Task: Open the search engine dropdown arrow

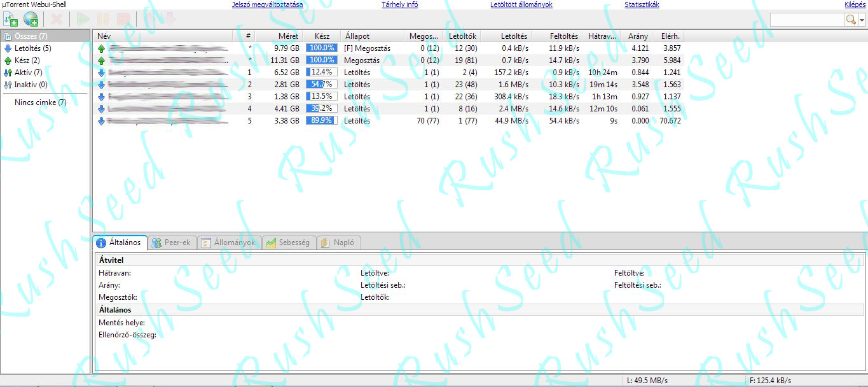Action: tap(862, 20)
